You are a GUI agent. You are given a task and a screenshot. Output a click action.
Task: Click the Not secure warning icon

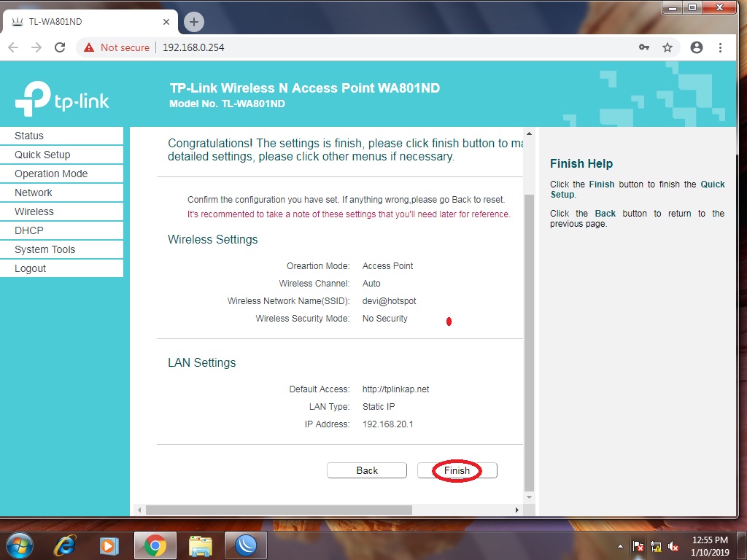[x=89, y=47]
